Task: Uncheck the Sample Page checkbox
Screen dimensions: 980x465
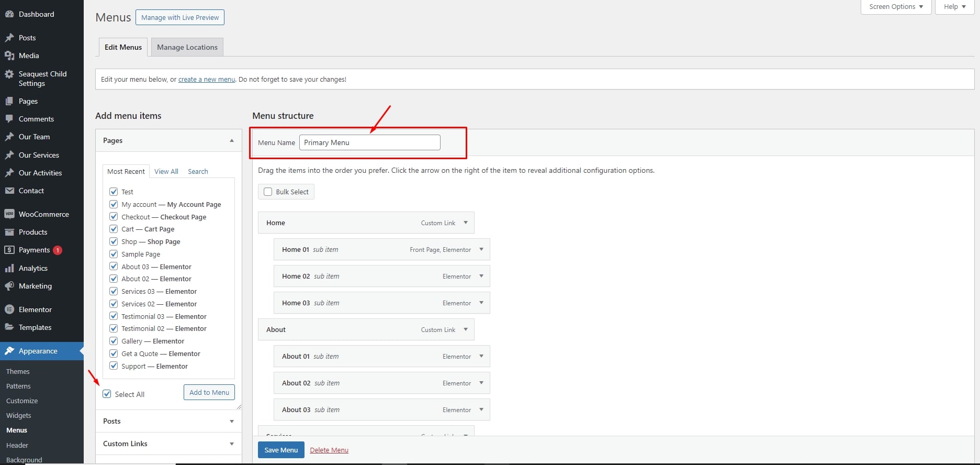Action: tap(114, 254)
